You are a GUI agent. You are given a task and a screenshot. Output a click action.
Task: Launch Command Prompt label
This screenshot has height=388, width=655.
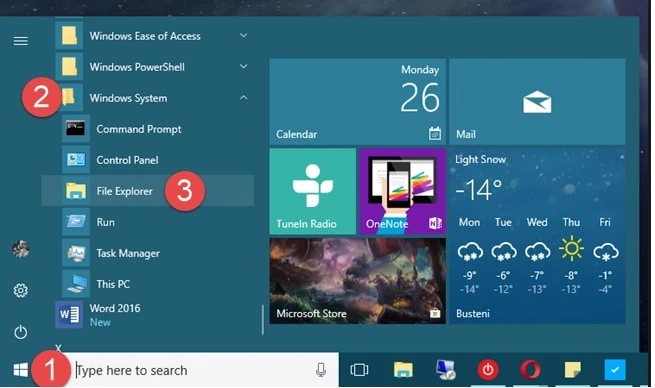pyautogui.click(x=139, y=129)
